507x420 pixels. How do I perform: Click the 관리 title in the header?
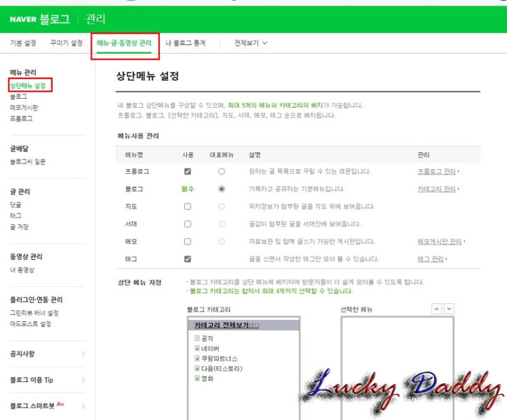pos(96,19)
